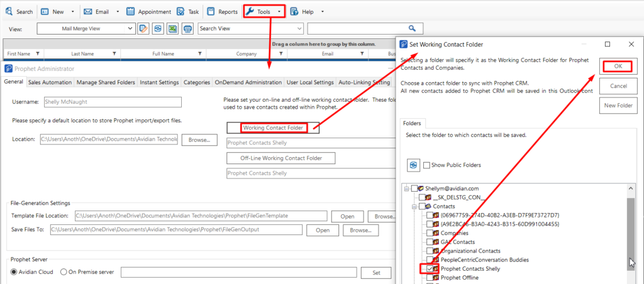The image size is (644, 284).
Task: Click Browse next to Location field
Action: pos(199,139)
